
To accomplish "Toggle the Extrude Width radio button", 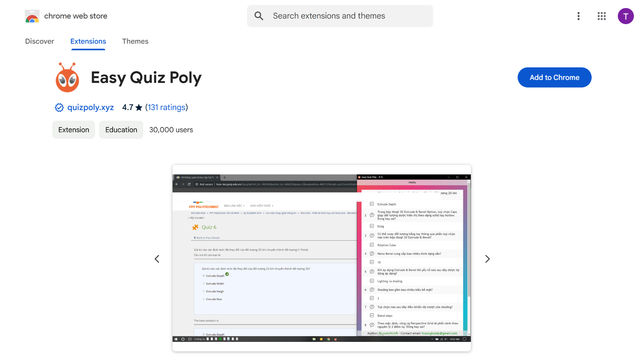I will 204,283.
